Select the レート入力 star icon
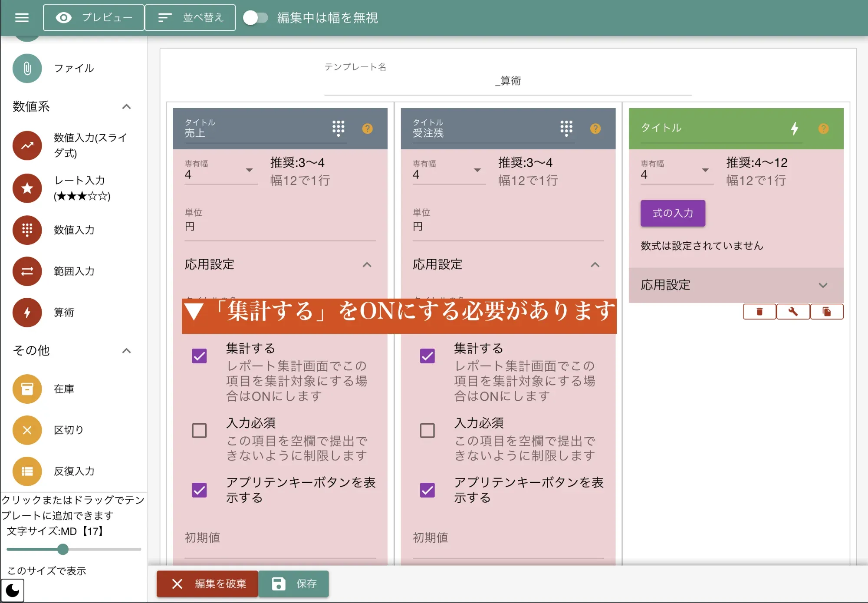868x603 pixels. tap(27, 188)
